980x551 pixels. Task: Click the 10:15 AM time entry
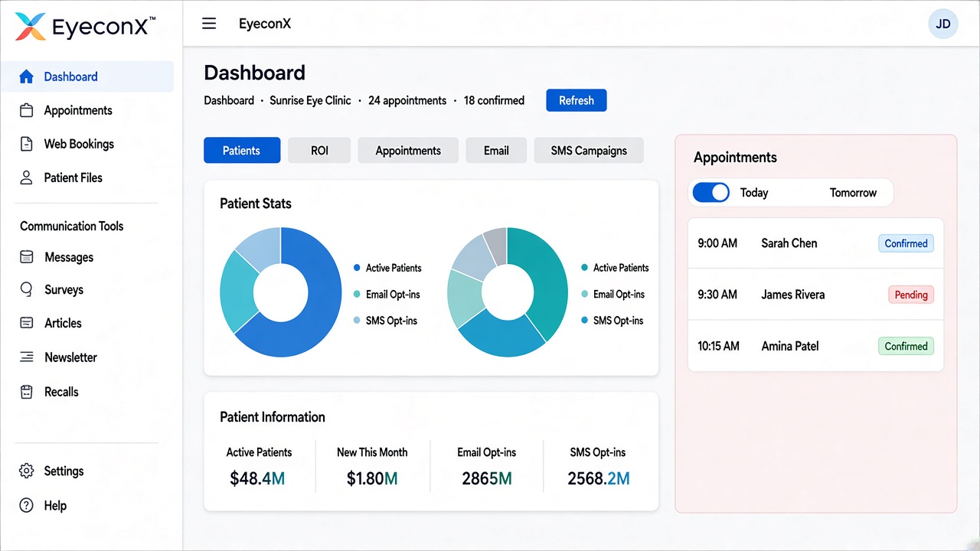click(x=718, y=346)
